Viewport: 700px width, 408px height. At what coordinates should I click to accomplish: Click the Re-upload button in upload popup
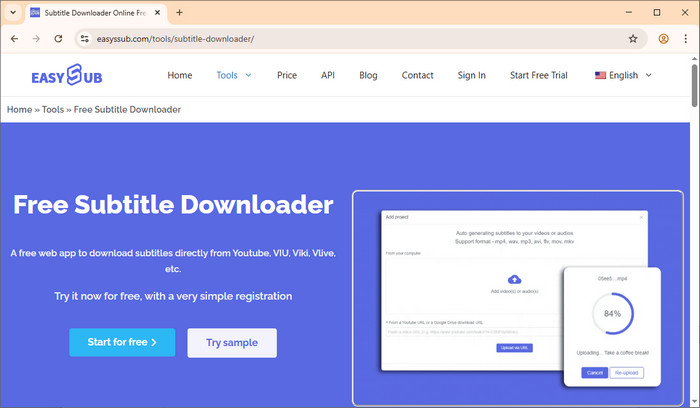coord(626,373)
